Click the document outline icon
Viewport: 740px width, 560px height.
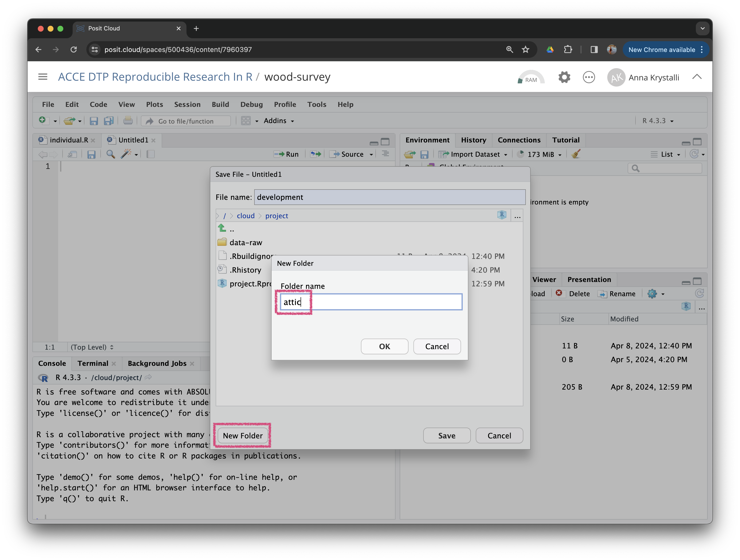coord(385,154)
